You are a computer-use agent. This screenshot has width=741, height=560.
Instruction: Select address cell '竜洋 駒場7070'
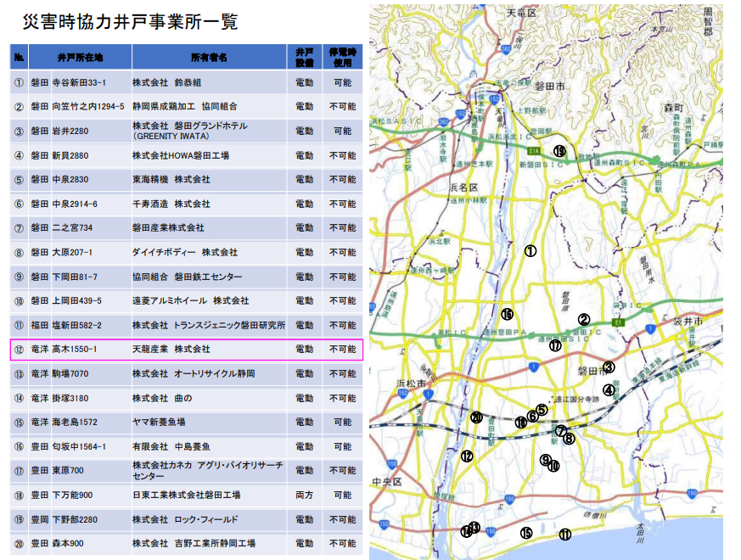click(60, 374)
